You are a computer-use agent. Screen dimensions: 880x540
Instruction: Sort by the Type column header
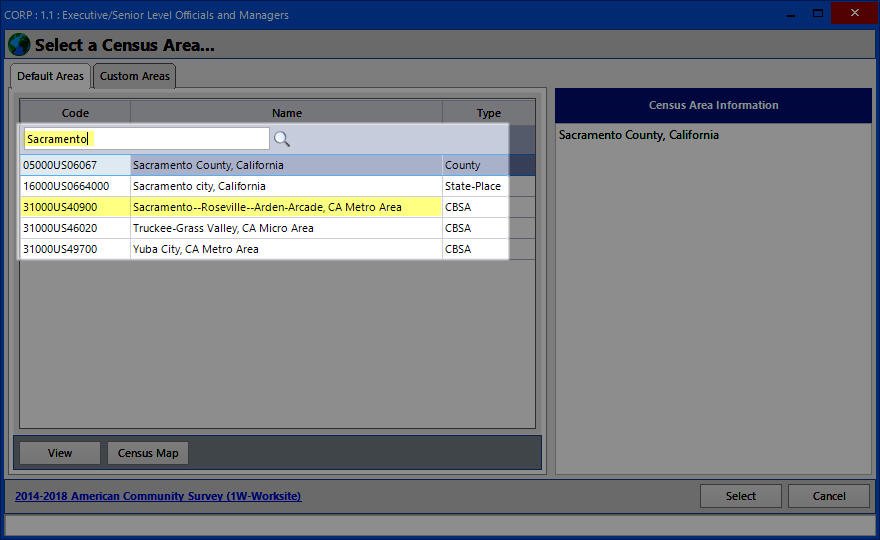pos(489,113)
